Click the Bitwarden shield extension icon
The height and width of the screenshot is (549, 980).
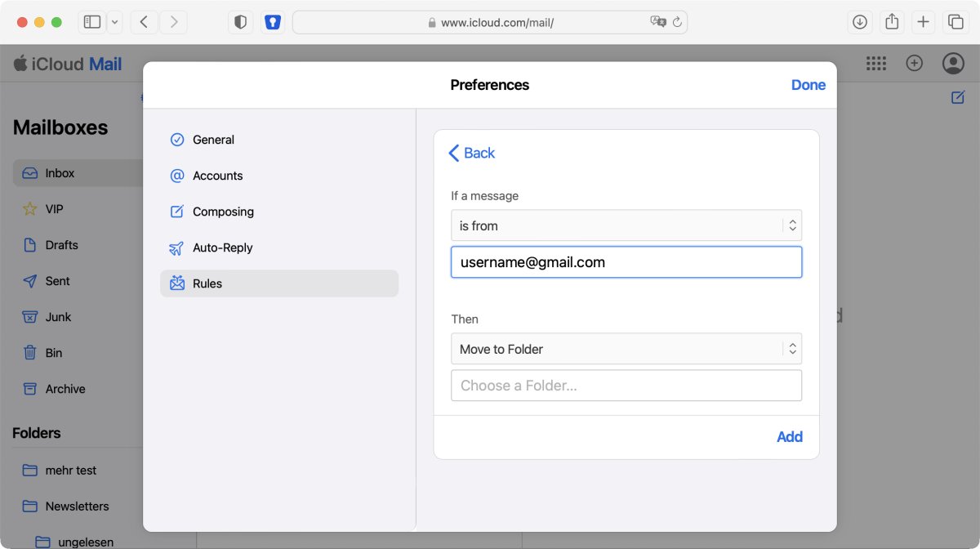click(273, 22)
